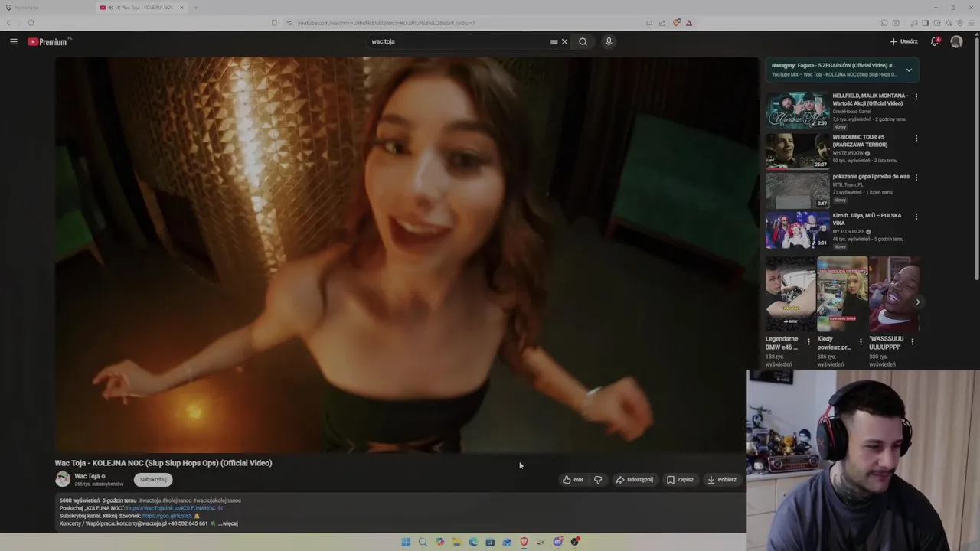Clear the 'wac toja' search text
This screenshot has width=980, height=551.
tap(565, 41)
